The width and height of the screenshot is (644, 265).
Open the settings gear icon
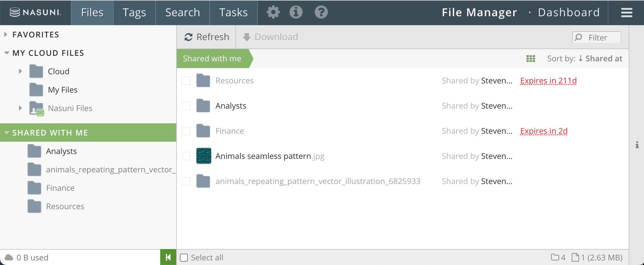[273, 13]
